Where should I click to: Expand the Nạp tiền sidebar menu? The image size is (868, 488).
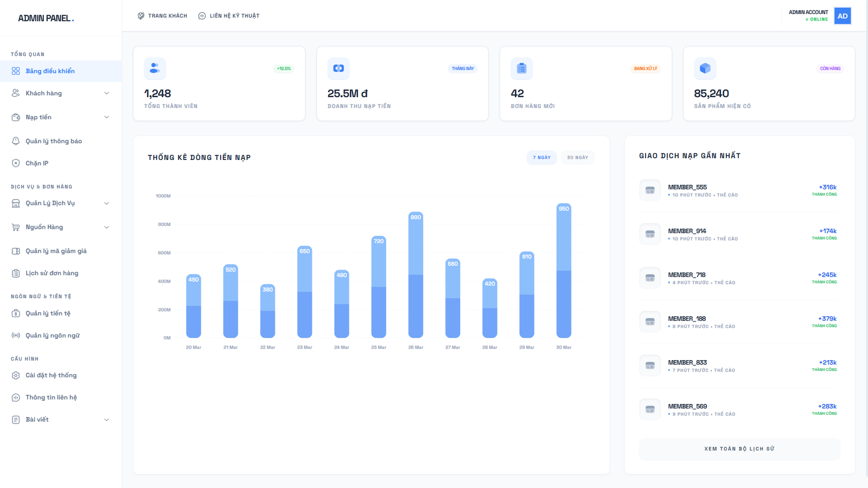(106, 117)
